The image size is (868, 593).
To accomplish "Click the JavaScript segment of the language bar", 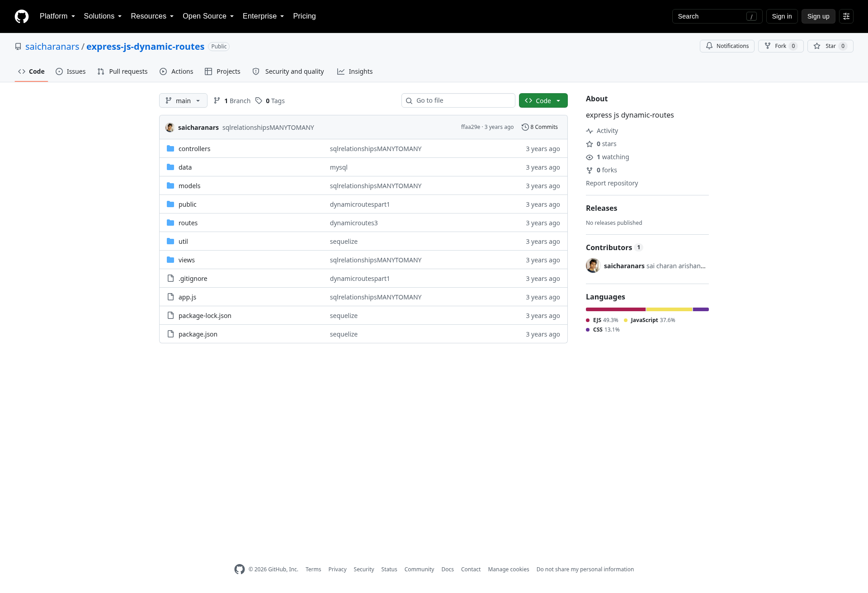I will [x=670, y=309].
